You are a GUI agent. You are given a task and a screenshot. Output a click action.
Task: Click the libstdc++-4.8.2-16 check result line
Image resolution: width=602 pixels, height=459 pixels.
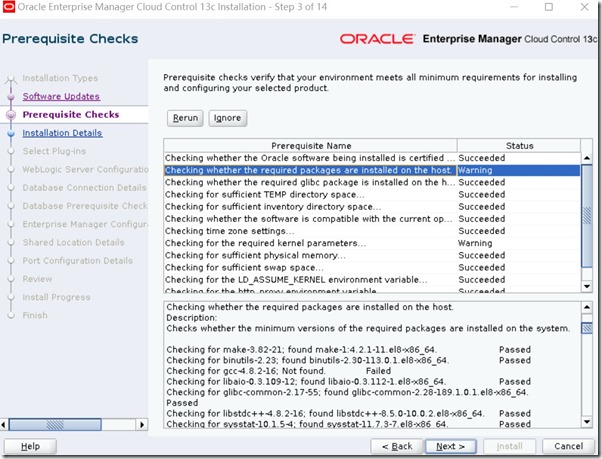click(349, 414)
